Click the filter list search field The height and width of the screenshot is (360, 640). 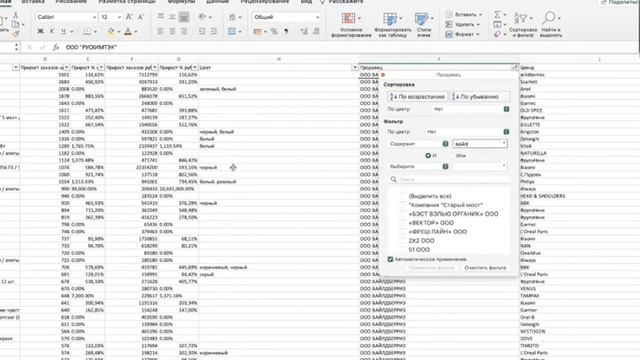(x=449, y=179)
